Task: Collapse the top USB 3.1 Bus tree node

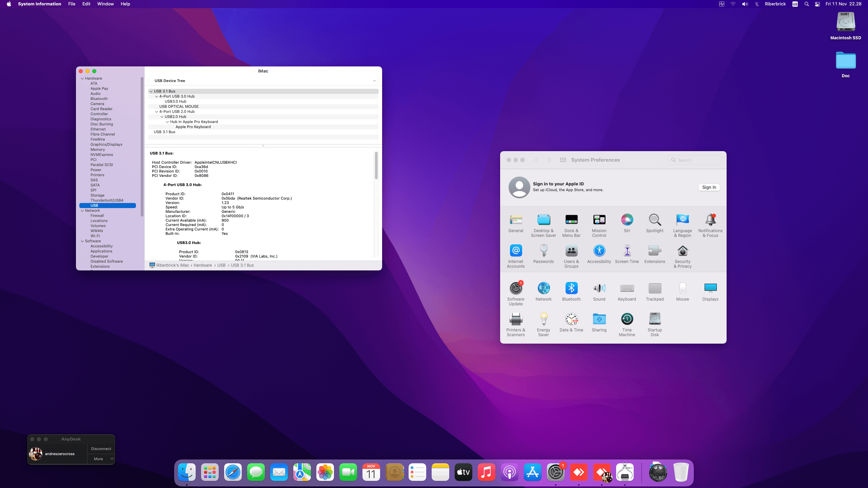Action: pos(151,91)
